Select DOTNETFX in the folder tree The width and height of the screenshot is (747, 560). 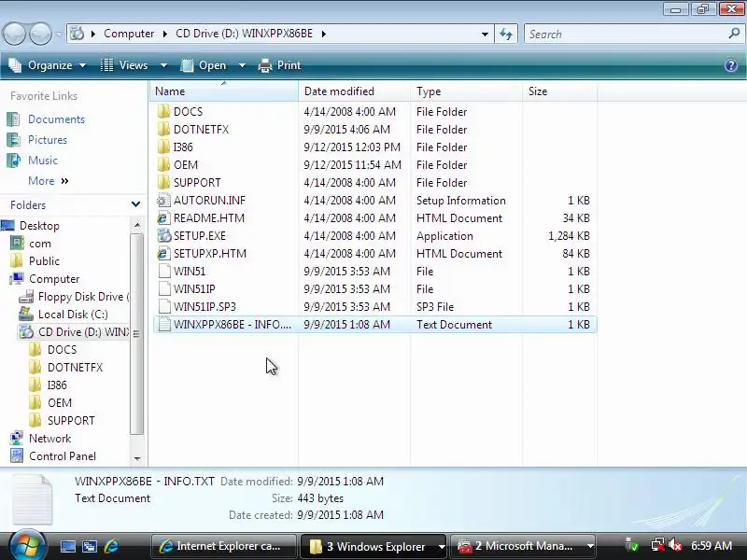coord(75,367)
